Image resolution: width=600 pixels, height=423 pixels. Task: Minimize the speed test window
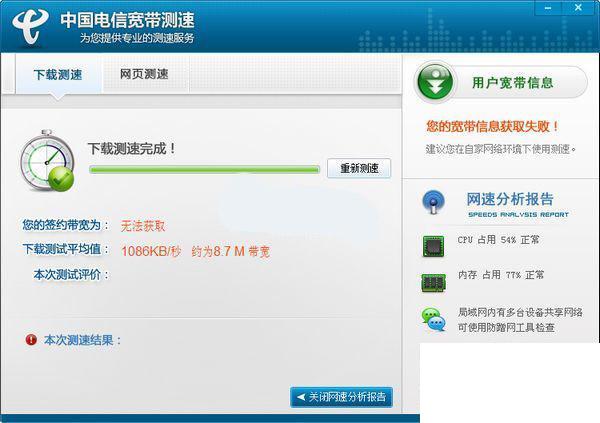click(x=548, y=8)
